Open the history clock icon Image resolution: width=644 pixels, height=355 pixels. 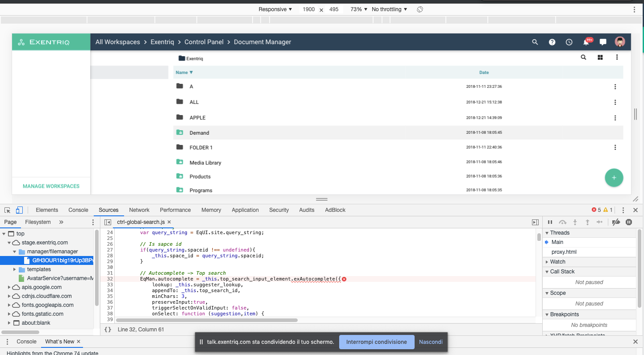tap(569, 42)
